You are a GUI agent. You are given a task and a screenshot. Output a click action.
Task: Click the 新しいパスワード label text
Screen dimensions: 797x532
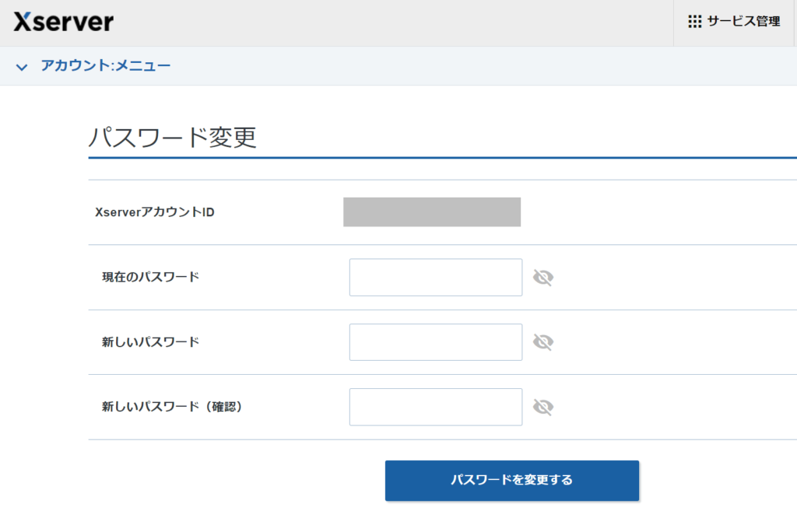click(x=150, y=341)
